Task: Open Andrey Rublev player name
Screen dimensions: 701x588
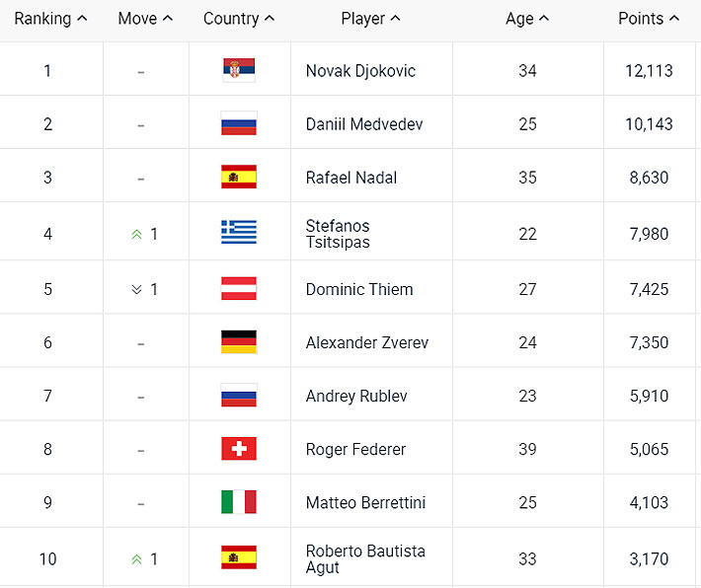Action: point(356,396)
